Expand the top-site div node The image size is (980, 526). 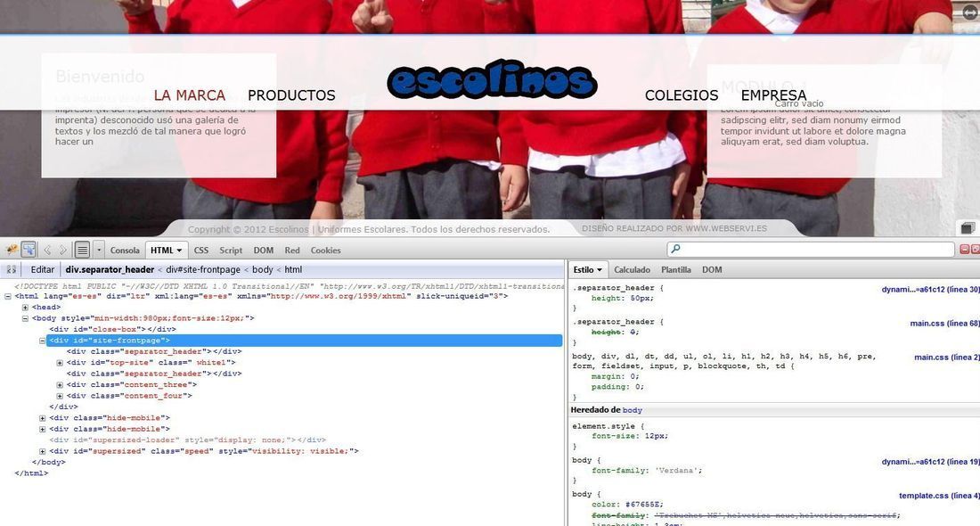click(60, 363)
